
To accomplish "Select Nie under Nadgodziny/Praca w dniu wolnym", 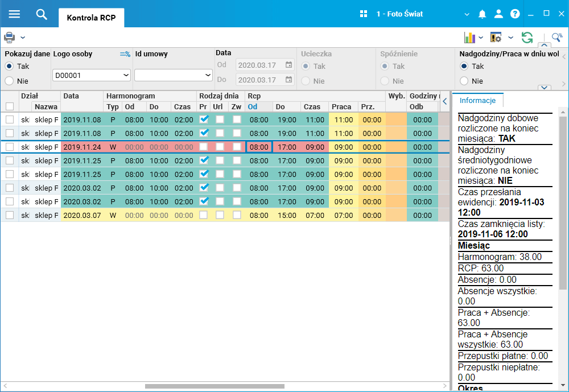I will pyautogui.click(x=464, y=81).
